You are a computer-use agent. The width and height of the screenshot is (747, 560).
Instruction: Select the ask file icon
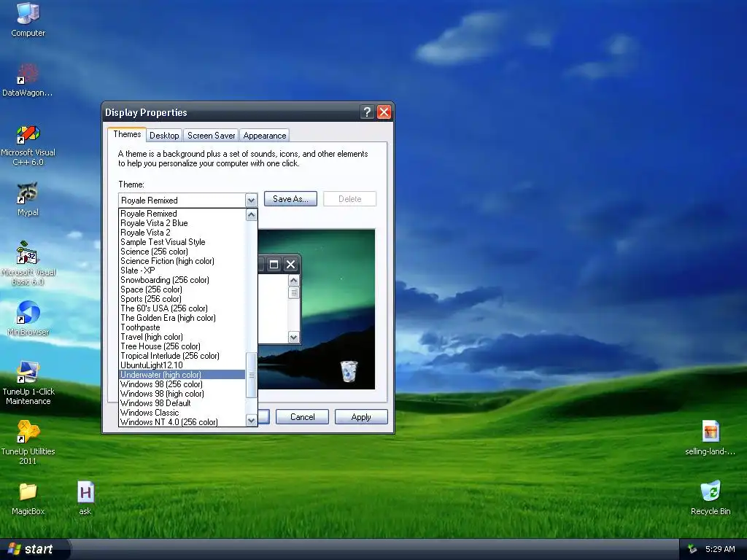click(85, 499)
